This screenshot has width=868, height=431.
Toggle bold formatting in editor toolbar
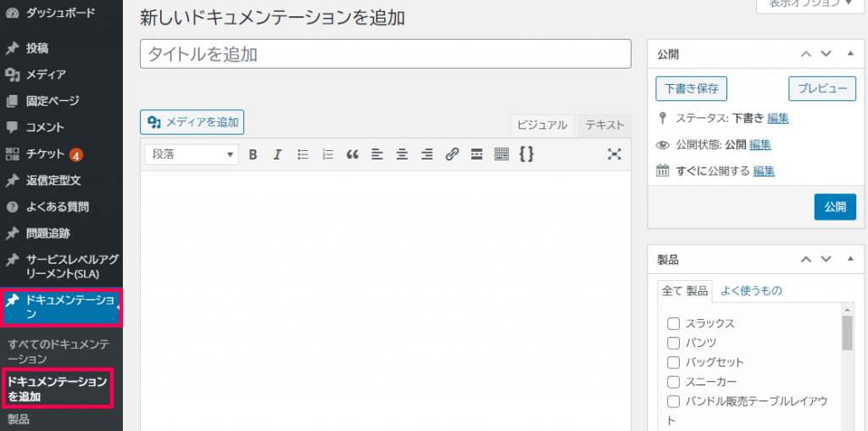click(253, 154)
